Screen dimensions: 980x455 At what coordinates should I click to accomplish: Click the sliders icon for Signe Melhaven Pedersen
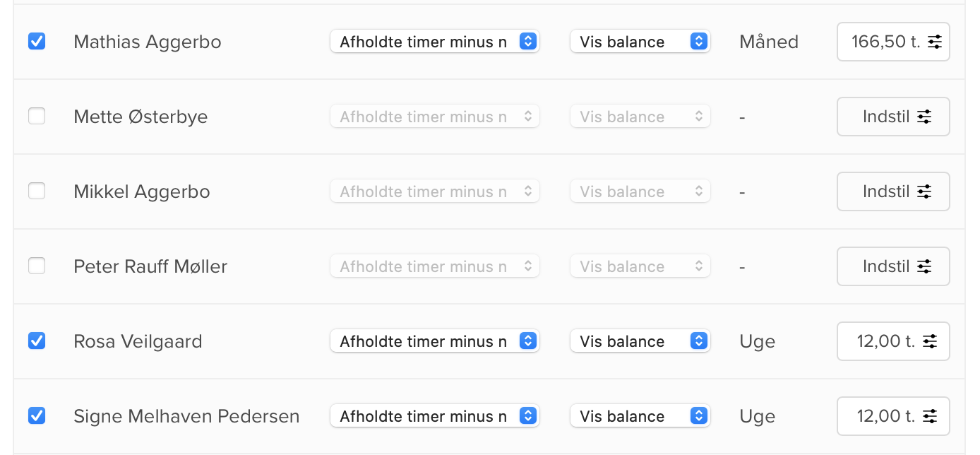pos(931,415)
